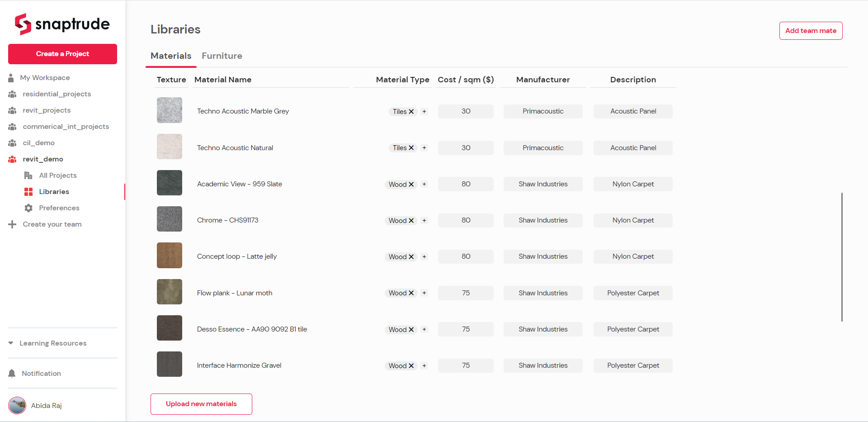Switch to the Furniture tab

[x=222, y=56]
